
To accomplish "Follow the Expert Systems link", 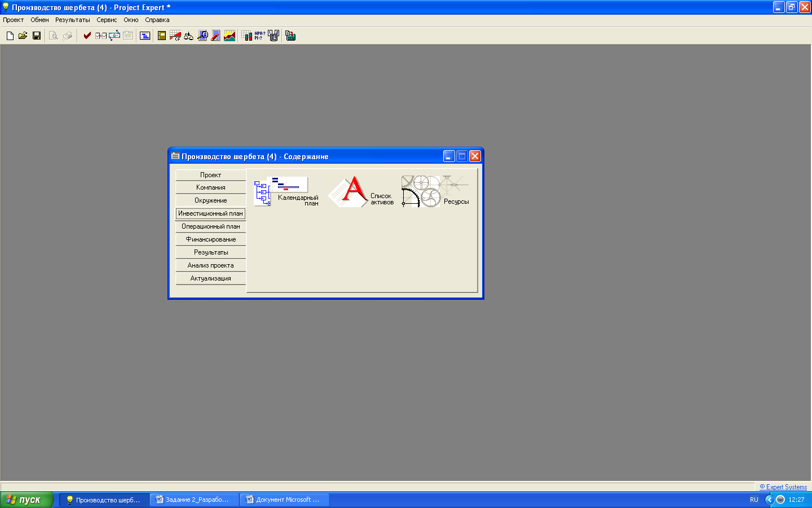I will (783, 487).
